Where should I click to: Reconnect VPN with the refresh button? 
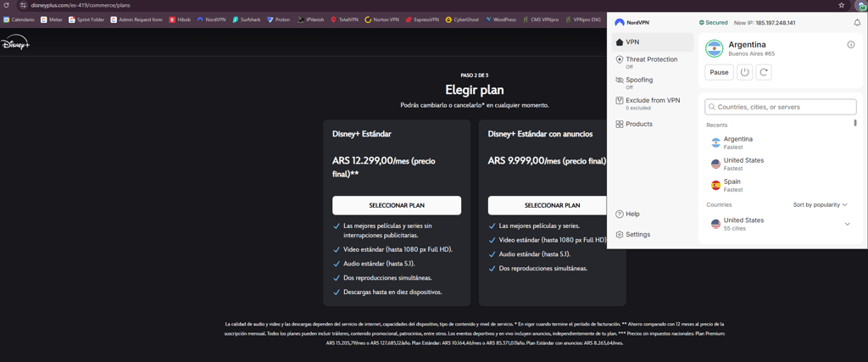pyautogui.click(x=764, y=72)
